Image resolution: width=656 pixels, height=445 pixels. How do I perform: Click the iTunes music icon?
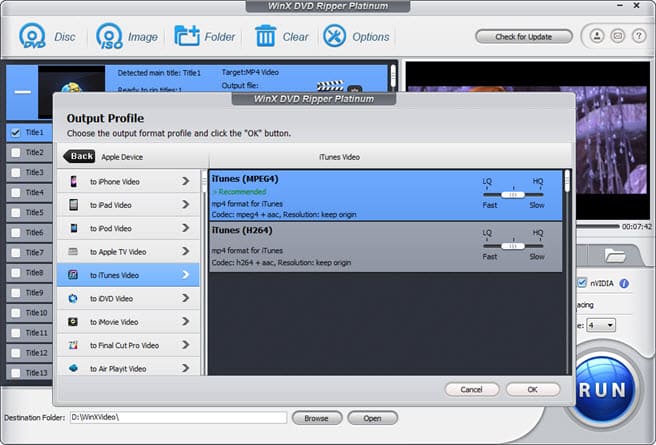73,275
